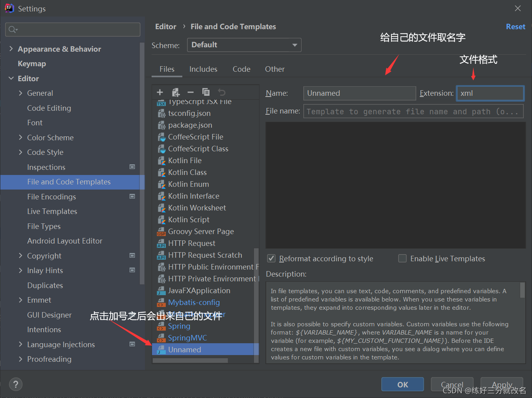Expand Appearance & Behavior section
Viewport: 532px width, 398px height.
11,49
